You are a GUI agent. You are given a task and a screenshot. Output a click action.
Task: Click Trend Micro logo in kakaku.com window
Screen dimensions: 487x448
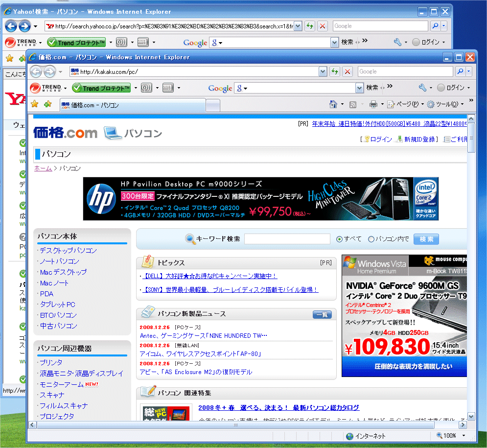point(46,88)
